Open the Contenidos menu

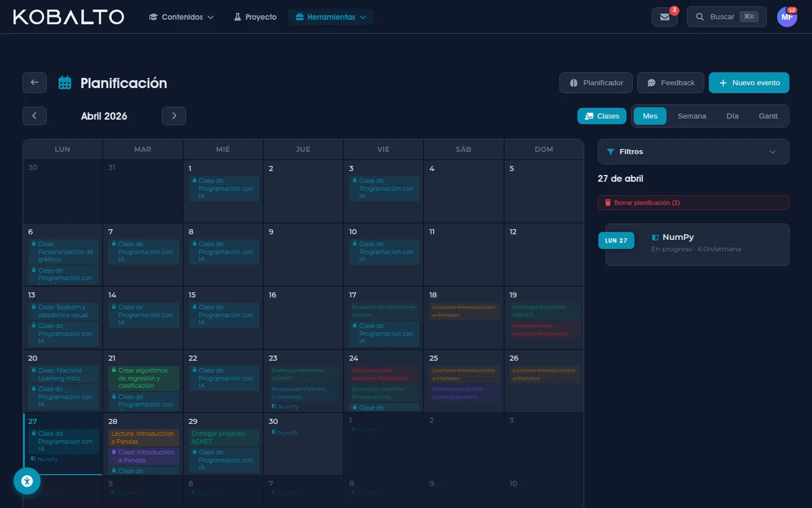[x=181, y=17]
